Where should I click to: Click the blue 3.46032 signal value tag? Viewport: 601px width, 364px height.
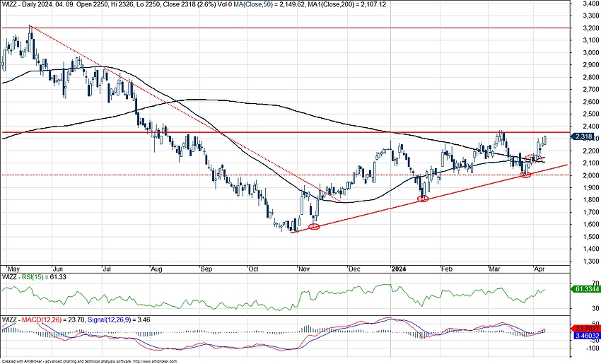tap(585, 336)
